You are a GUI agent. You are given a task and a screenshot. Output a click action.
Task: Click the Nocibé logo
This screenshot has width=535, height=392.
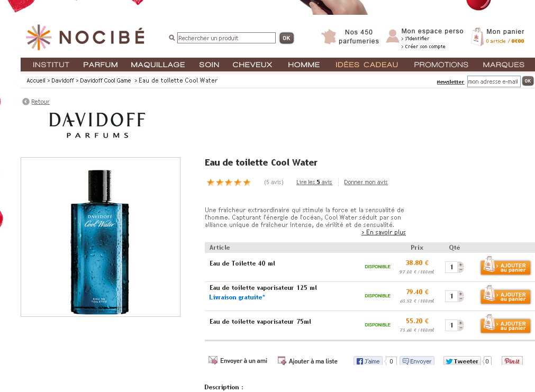point(85,37)
